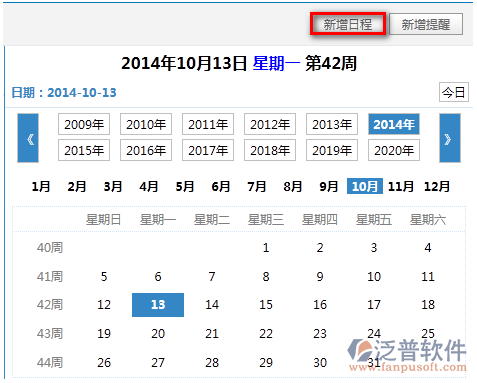Select year 2009年
The width and height of the screenshot is (477, 383).
tap(84, 124)
